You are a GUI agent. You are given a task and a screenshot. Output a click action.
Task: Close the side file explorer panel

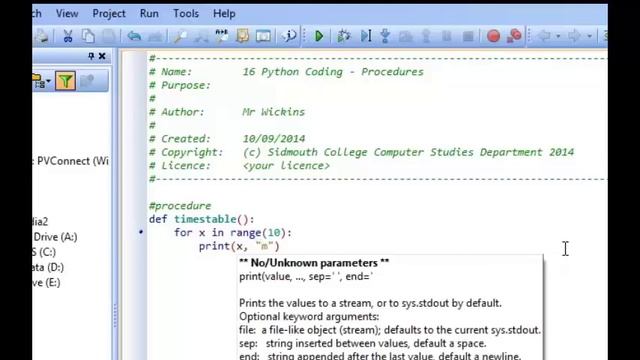102,56
